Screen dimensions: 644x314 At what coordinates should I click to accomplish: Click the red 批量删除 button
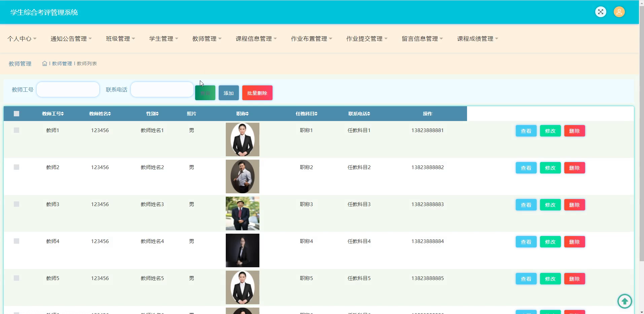click(257, 93)
